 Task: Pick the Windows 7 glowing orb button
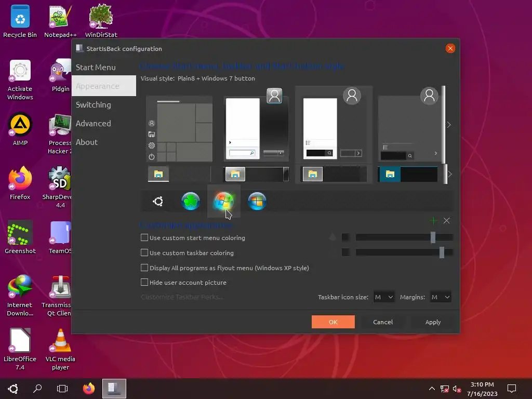223,201
